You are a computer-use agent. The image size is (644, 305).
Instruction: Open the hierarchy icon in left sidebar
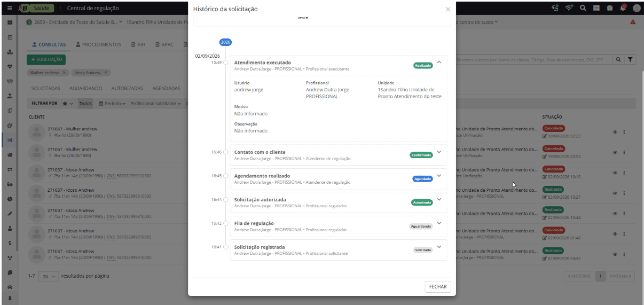point(10,52)
